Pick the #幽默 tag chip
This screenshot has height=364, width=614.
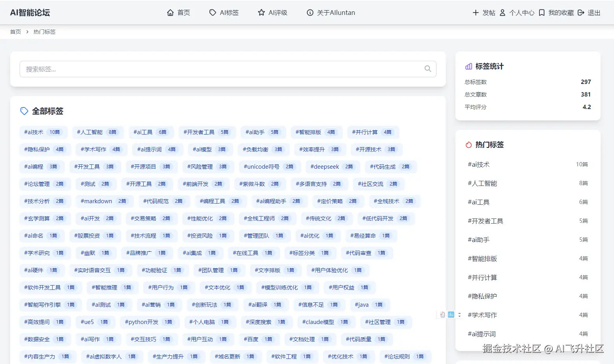96,253
